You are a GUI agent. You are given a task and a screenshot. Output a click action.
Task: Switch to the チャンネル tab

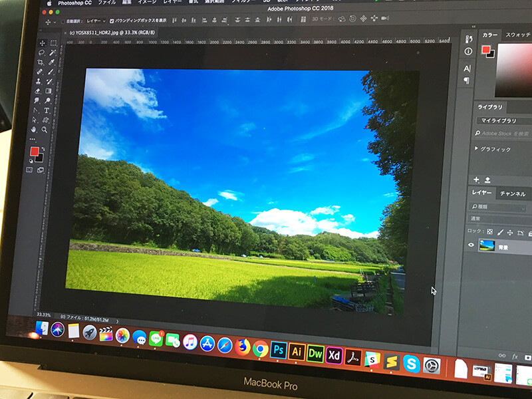click(x=513, y=194)
